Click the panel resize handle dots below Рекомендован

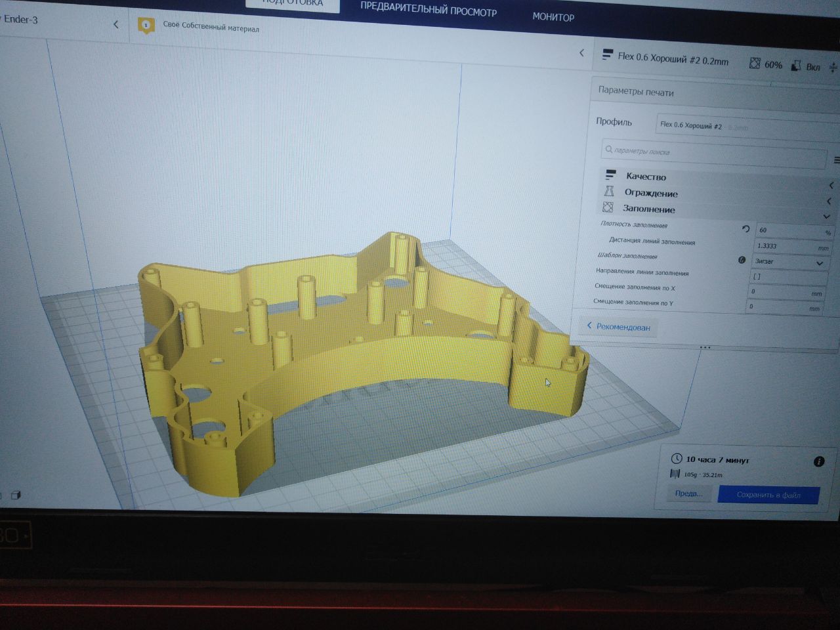pyautogui.click(x=705, y=347)
